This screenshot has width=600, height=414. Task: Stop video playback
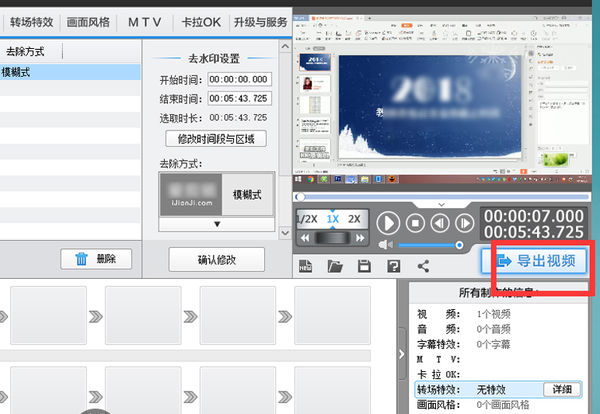click(415, 223)
